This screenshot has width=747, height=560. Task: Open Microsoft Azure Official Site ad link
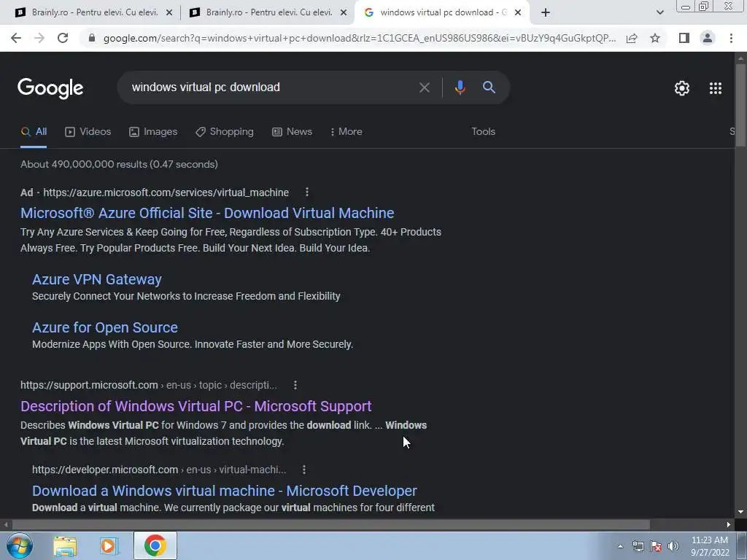point(207,213)
